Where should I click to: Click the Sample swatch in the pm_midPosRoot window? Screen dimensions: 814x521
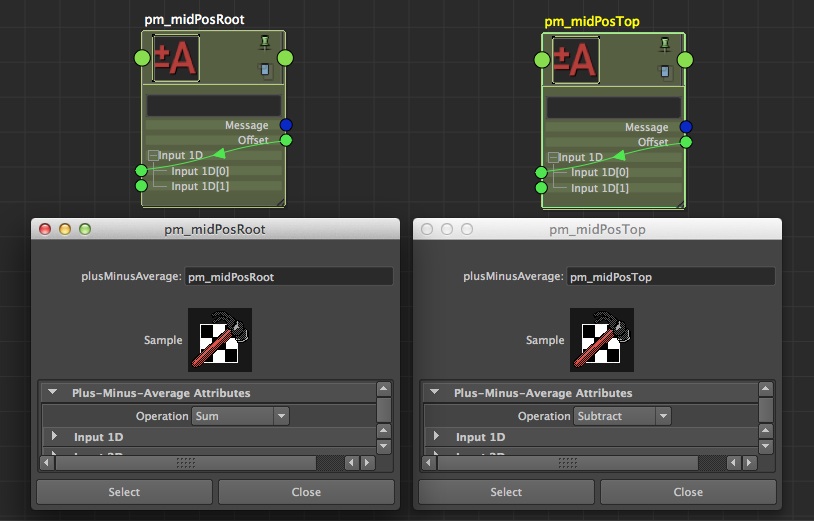click(220, 340)
